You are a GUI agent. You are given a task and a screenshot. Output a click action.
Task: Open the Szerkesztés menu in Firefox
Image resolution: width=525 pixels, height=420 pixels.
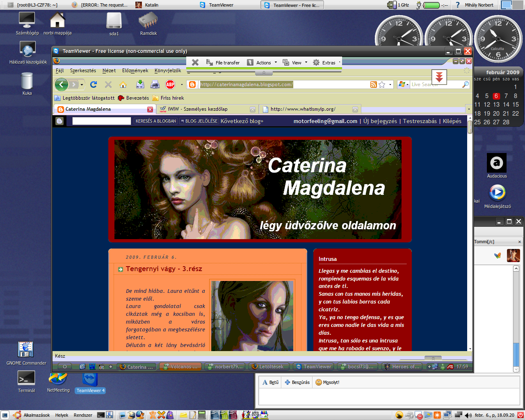[x=83, y=71]
